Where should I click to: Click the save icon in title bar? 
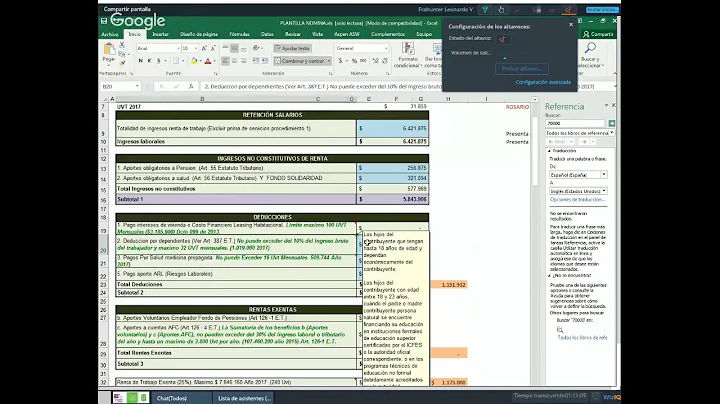(x=104, y=21)
